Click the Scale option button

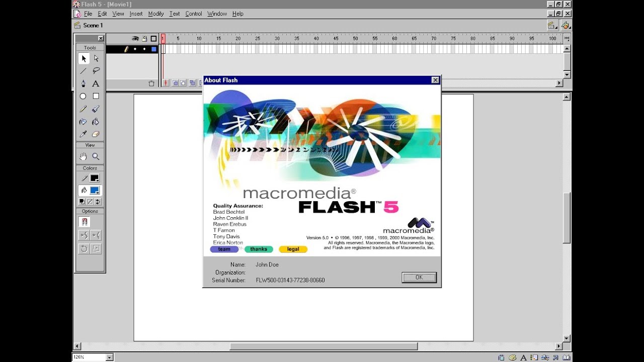[96, 248]
